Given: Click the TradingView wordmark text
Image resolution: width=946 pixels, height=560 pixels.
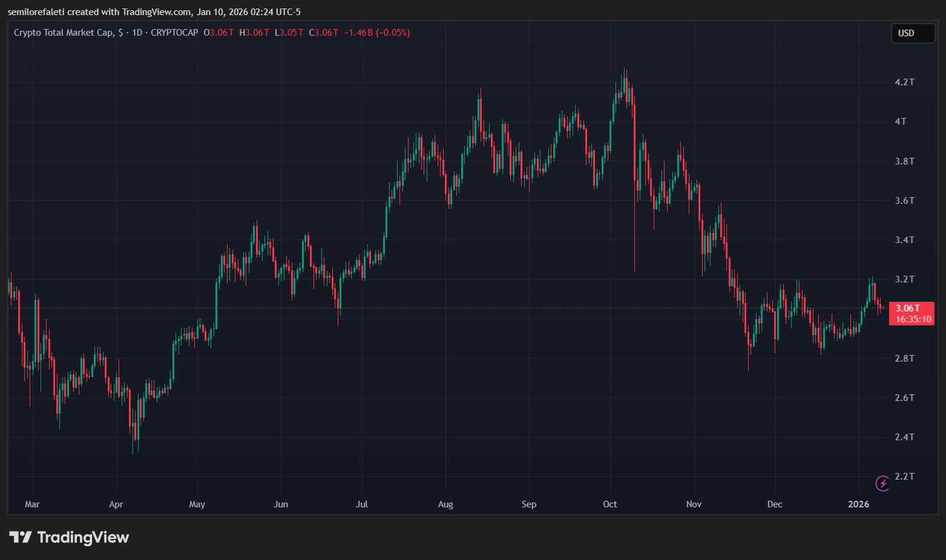Looking at the screenshot, I should point(83,537).
